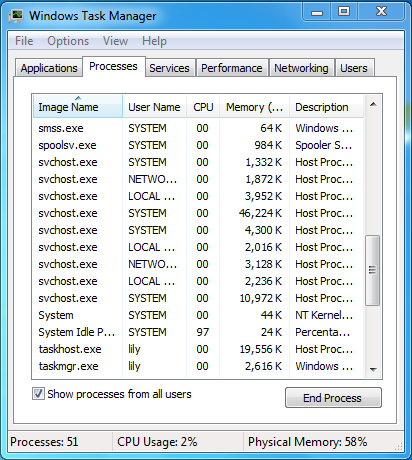Select the spoolsv.exe process row

click(198, 145)
